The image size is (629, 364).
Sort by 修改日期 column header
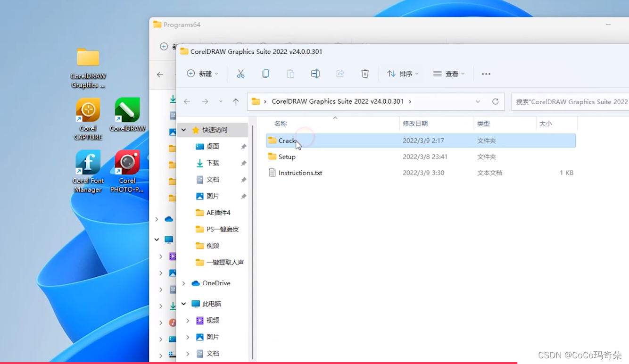415,124
